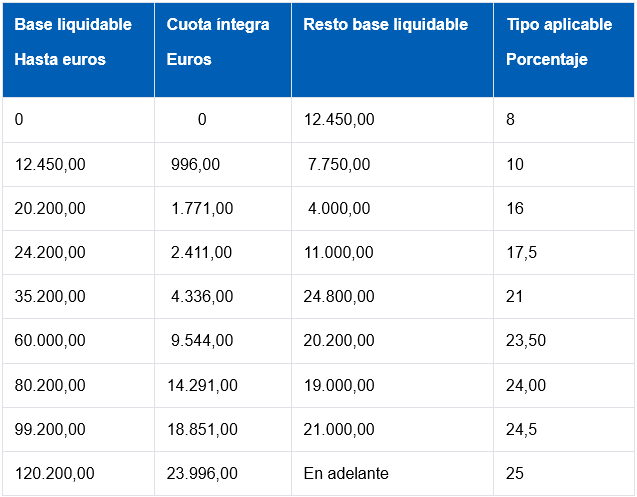This screenshot has width=637, height=497.
Task: Select the 4.336,00 cuota cell
Action: [x=202, y=296]
